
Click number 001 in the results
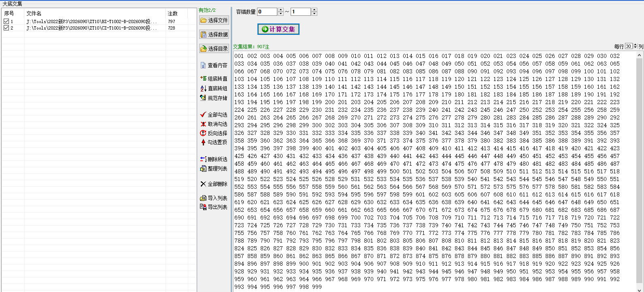239,56
